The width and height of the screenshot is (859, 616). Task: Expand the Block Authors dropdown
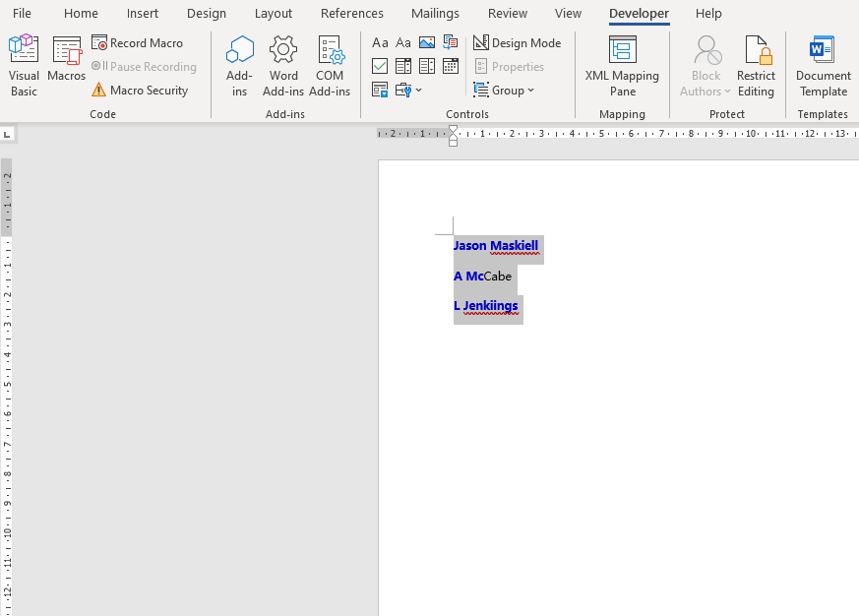[706, 66]
